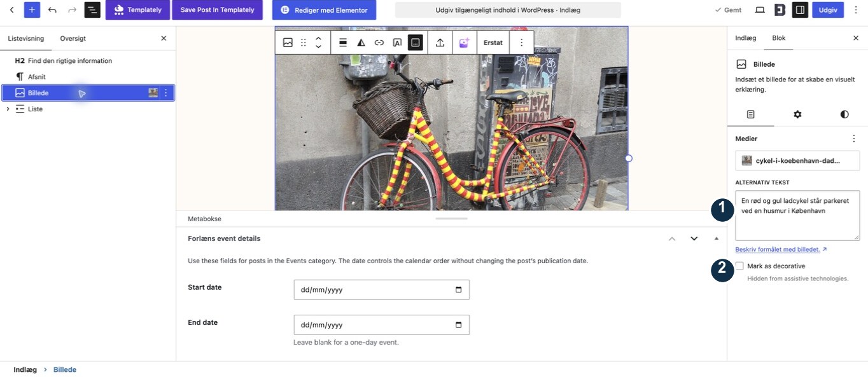
Task: Toggle the document overview list view
Action: tap(92, 10)
